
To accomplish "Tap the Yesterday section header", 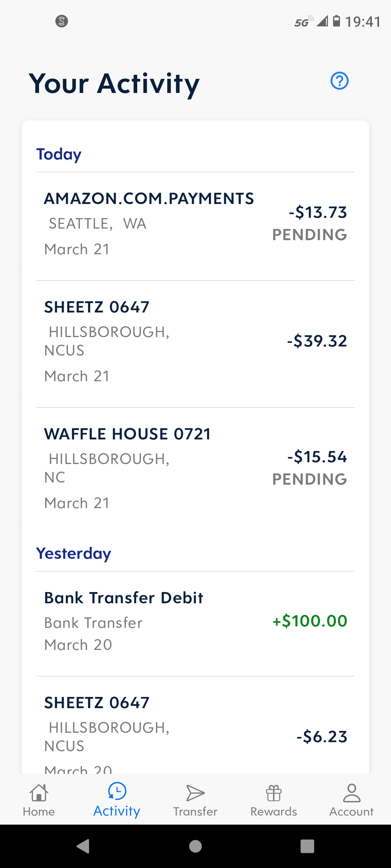I will coord(74,553).
